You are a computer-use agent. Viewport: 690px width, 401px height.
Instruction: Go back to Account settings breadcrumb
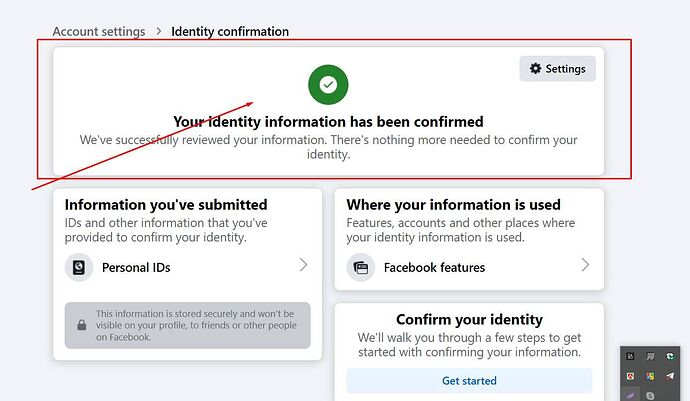pyautogui.click(x=98, y=32)
